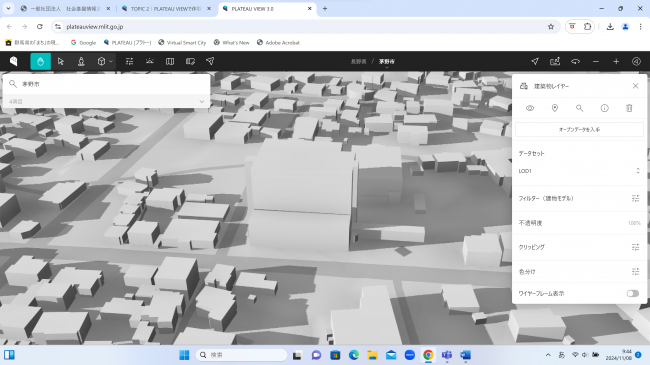Close the 建築物レイヤー panel
This screenshot has height=365, width=650.
(x=635, y=86)
